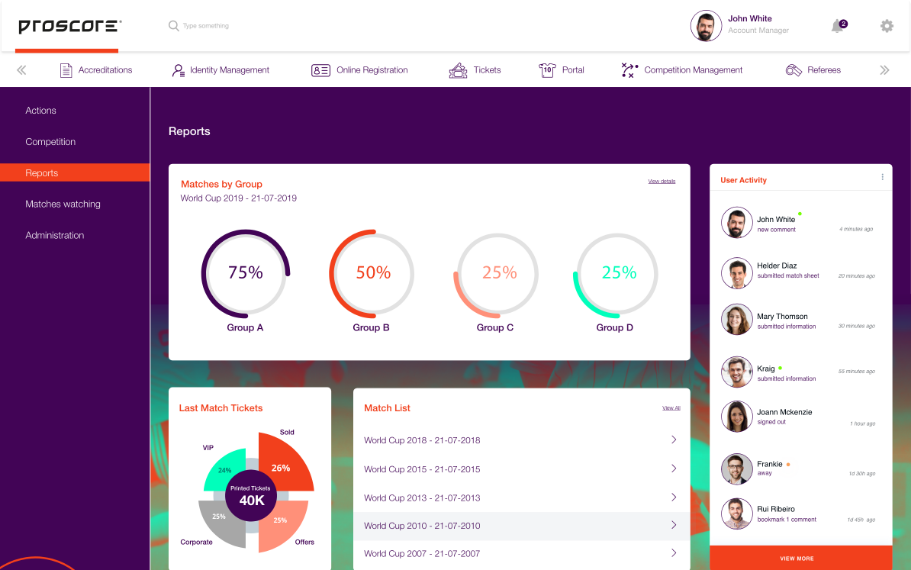
Task: Select Administration in the sidebar
Action: pyautogui.click(x=55, y=235)
